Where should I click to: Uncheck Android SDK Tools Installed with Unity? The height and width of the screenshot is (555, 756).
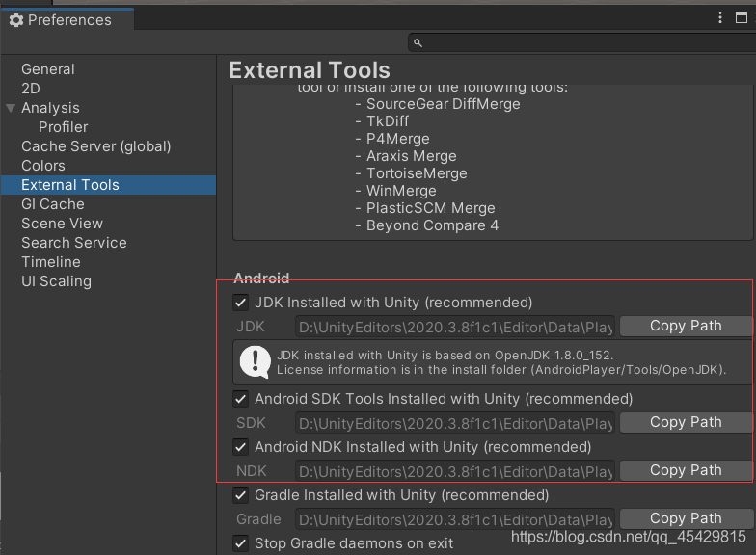point(241,399)
